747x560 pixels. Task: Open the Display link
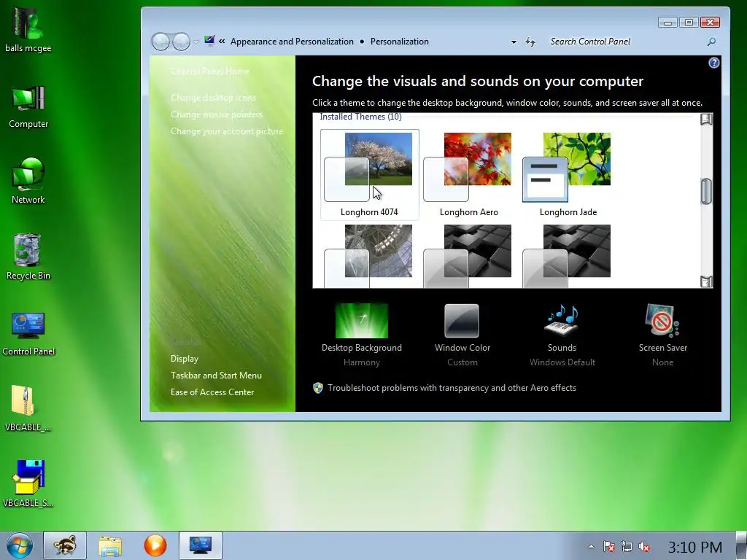pos(185,359)
